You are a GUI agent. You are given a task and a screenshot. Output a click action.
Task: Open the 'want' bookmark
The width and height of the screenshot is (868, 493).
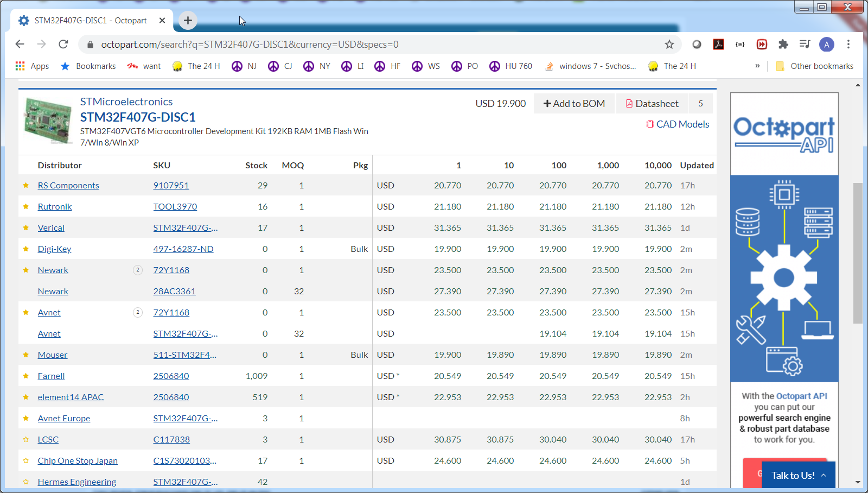[x=144, y=66]
